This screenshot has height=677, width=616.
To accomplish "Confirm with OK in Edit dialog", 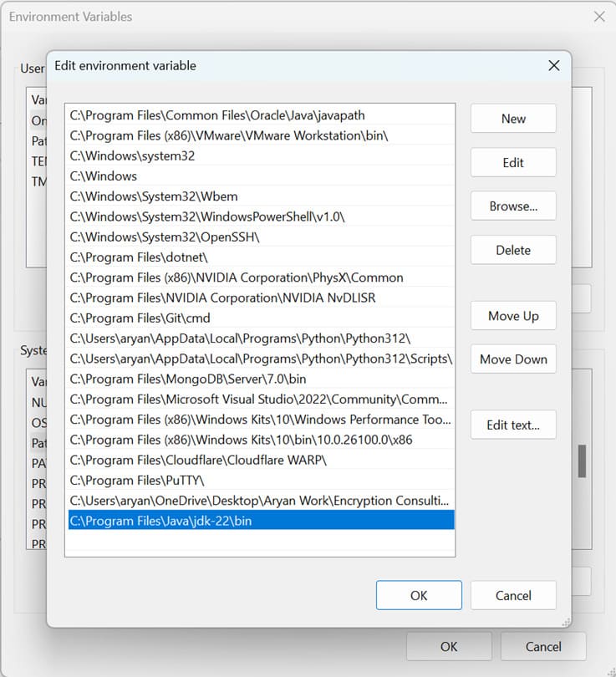I will 419,595.
